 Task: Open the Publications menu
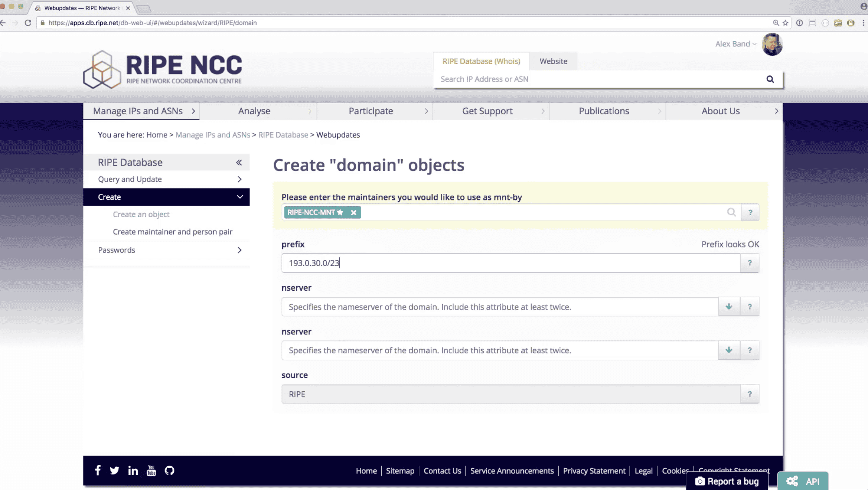pos(607,111)
